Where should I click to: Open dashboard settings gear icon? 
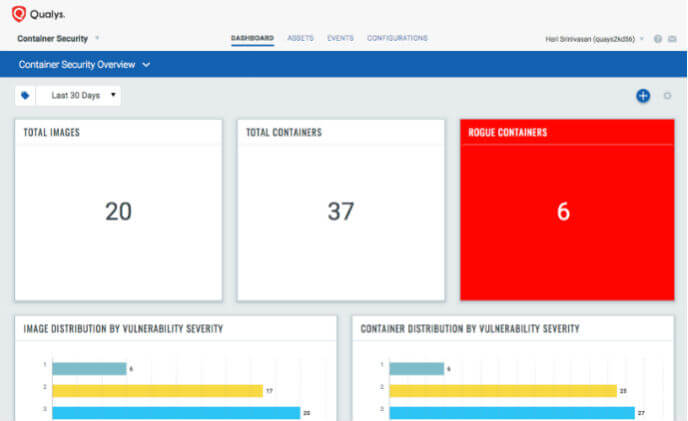[x=668, y=96]
